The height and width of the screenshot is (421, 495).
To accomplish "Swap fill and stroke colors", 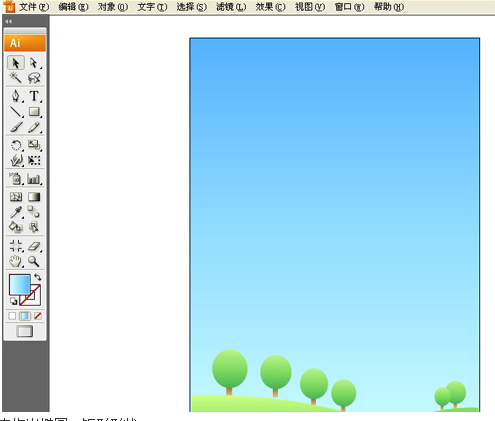I will (38, 277).
